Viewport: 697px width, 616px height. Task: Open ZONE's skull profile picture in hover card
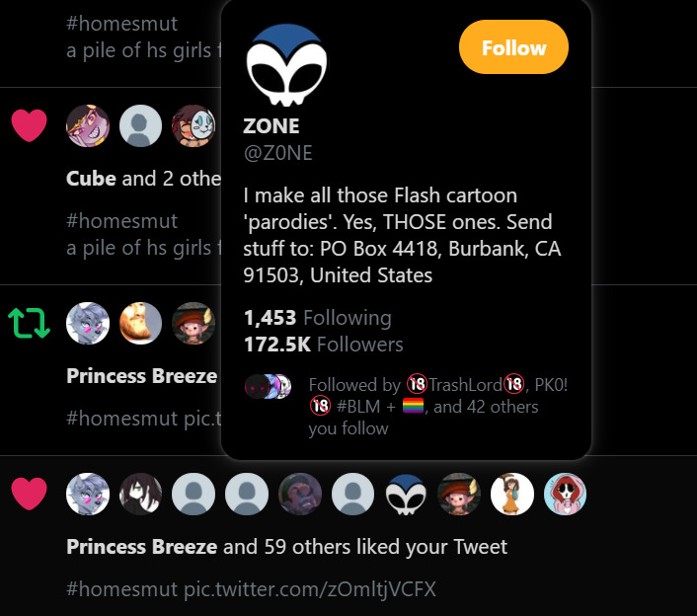pos(286,66)
